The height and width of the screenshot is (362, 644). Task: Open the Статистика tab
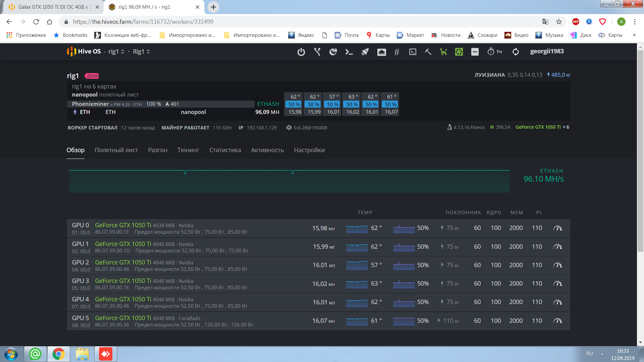click(x=225, y=150)
